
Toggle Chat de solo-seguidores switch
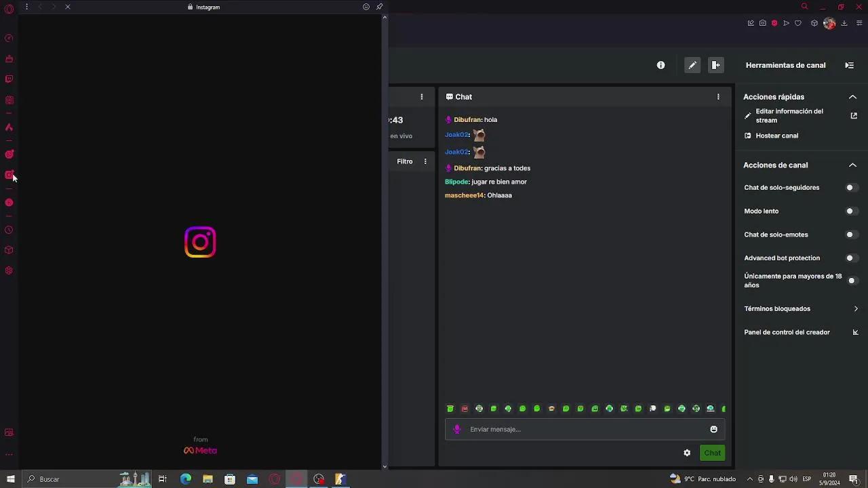tap(852, 188)
